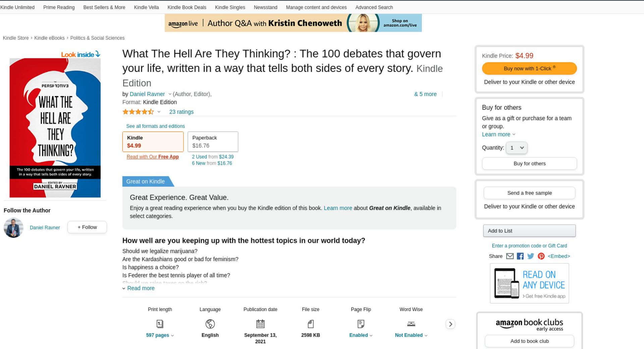The height and width of the screenshot is (349, 644).
Task: View 6 New from $16.76 offers
Action: pyautogui.click(x=212, y=163)
